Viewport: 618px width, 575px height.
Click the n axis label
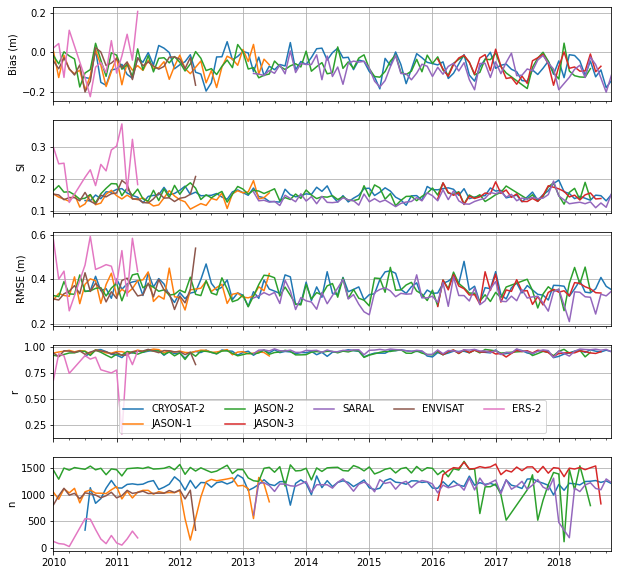coord(13,504)
